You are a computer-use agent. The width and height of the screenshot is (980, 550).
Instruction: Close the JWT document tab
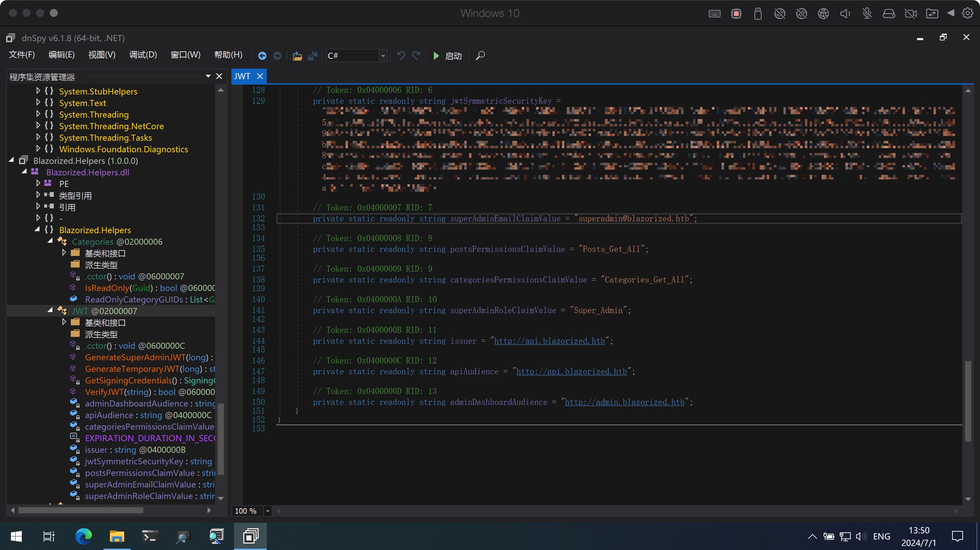point(260,76)
